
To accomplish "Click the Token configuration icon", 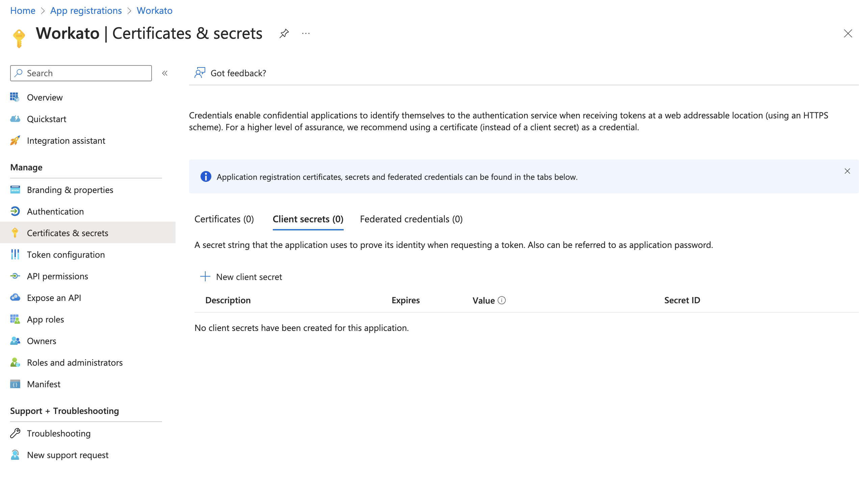I will (x=16, y=254).
